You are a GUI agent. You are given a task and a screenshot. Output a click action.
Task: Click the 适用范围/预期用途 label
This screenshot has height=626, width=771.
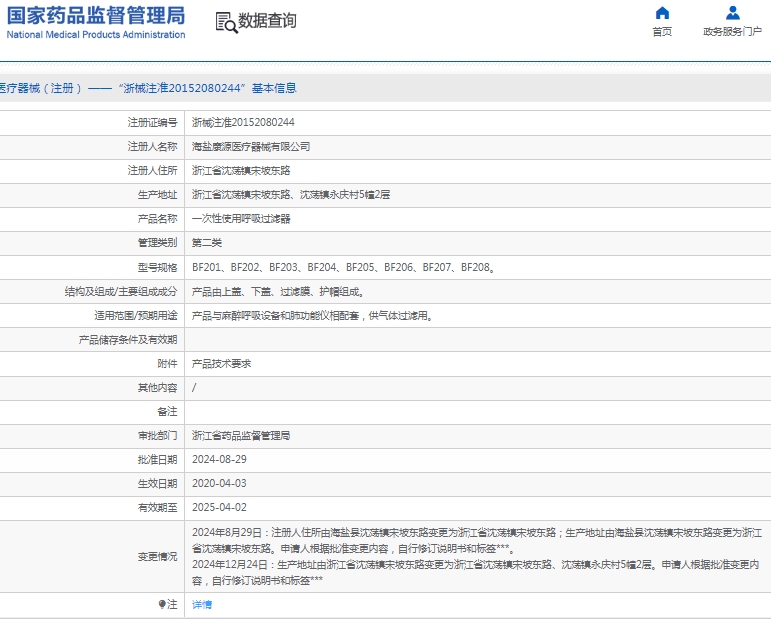[x=136, y=316]
